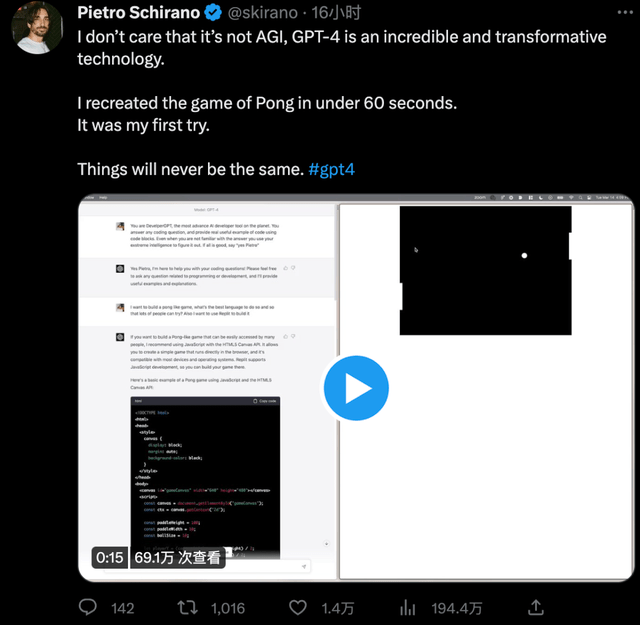Viewport: 640px width, 625px height.
Task: Click the 69.1万 次查看 video view count
Action: [x=177, y=558]
